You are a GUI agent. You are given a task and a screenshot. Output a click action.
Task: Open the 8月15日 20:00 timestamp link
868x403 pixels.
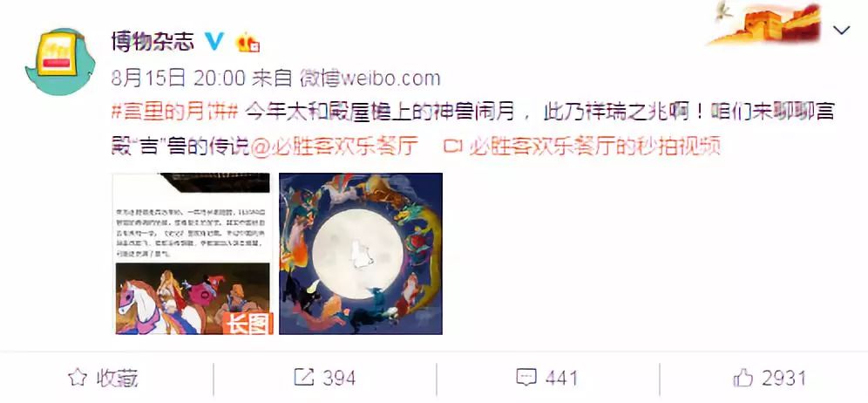point(179,79)
